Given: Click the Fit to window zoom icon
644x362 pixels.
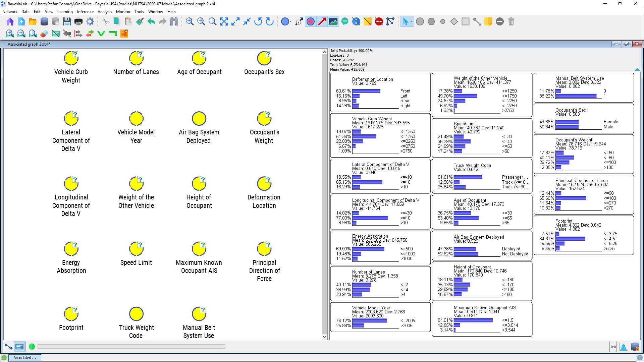Looking at the screenshot, I should (x=224, y=22).
